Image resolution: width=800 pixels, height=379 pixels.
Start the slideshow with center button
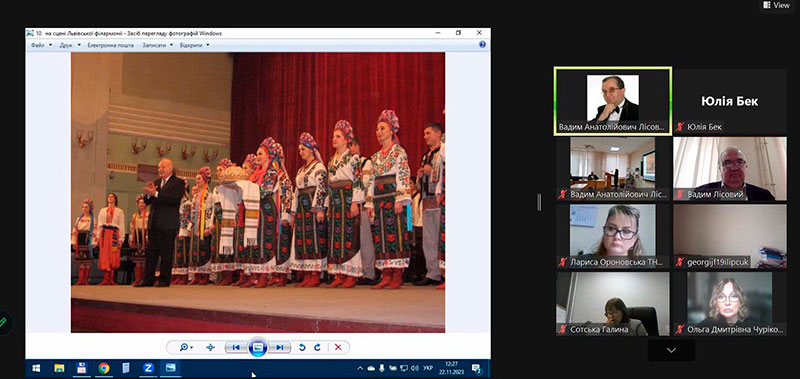point(258,347)
